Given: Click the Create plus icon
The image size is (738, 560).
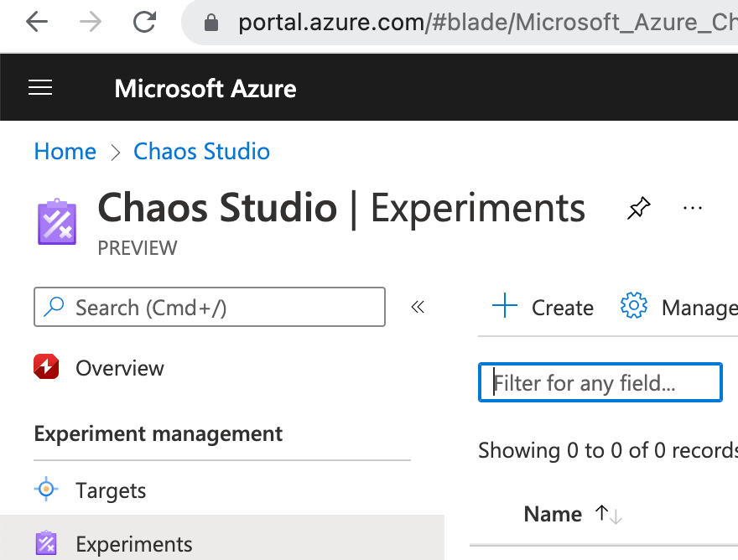Looking at the screenshot, I should 505,306.
